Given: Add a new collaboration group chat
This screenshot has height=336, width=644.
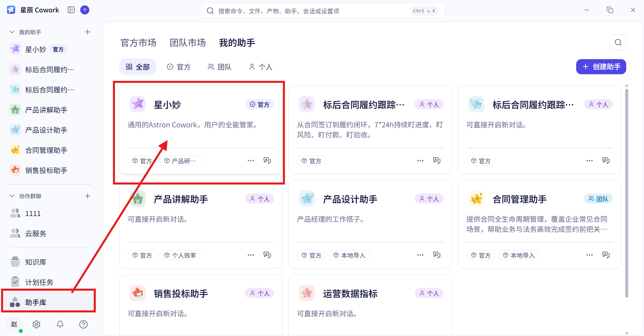Looking at the screenshot, I should point(88,196).
